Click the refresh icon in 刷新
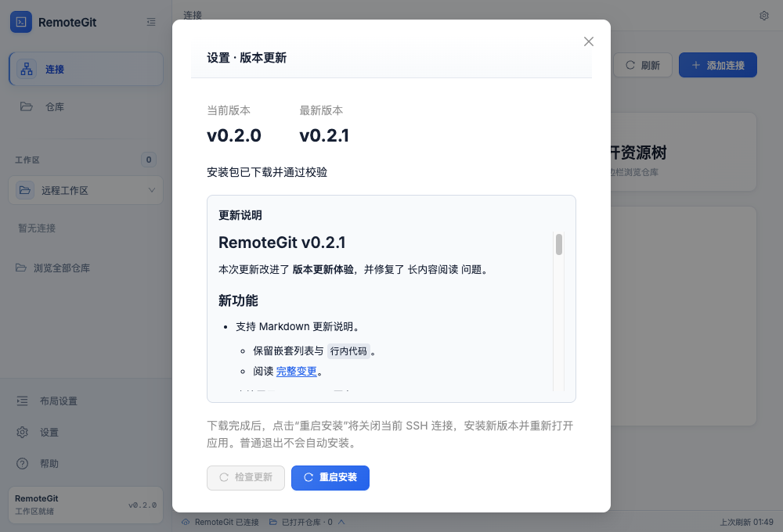The height and width of the screenshot is (532, 783). point(630,66)
